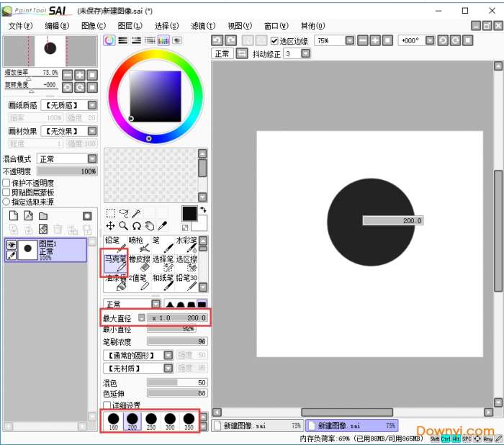Toggle 剪贴图层蒙板 checkbox
The image size is (504, 445).
pos(6,193)
